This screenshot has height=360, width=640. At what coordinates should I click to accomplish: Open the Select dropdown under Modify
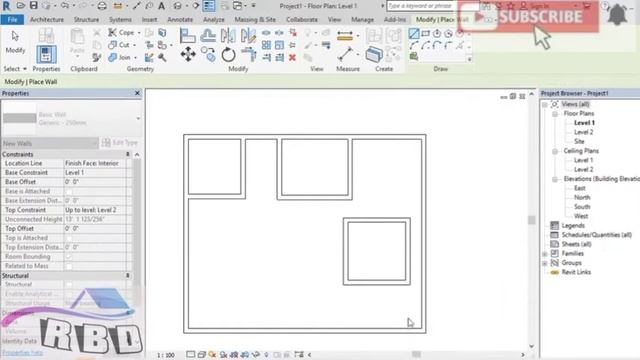(15, 69)
